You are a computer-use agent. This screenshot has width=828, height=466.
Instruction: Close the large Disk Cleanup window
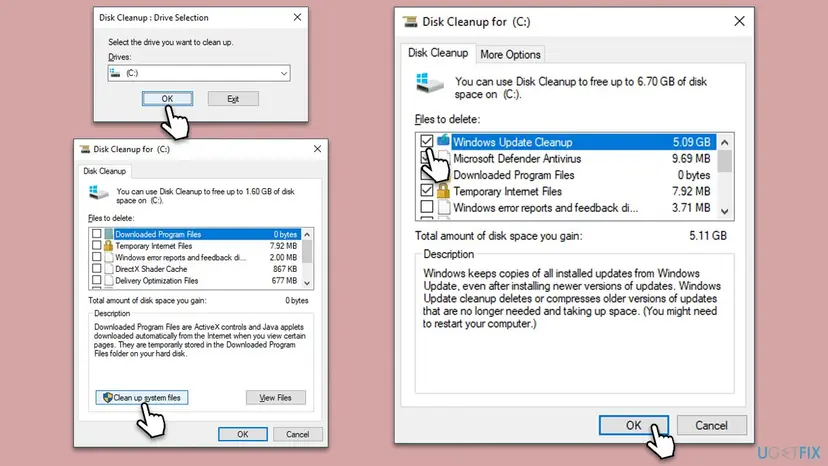pos(739,21)
